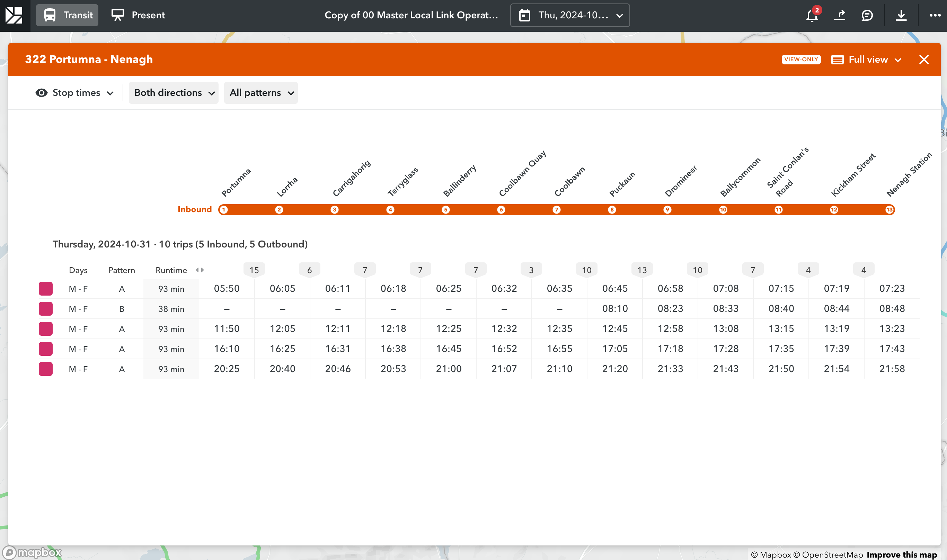Switch to the Present tab

pos(138,16)
